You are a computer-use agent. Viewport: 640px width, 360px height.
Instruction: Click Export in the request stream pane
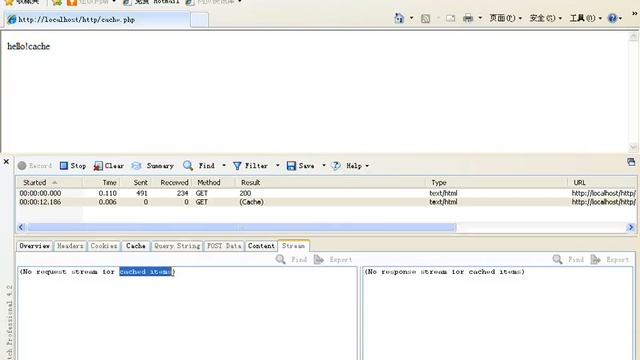[x=333, y=259]
